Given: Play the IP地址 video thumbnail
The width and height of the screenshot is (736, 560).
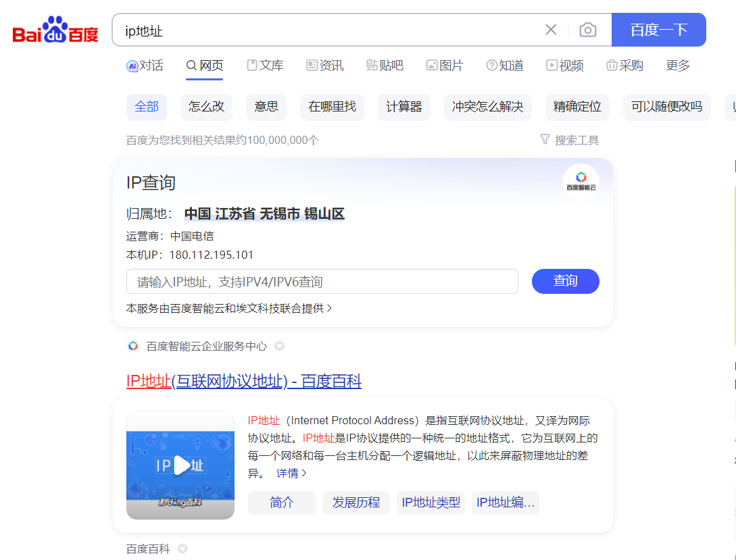Looking at the screenshot, I should pos(180,465).
